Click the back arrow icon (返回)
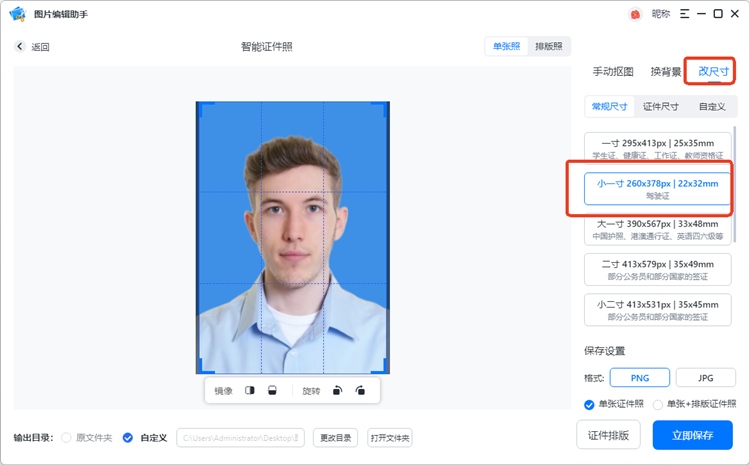750x465 pixels. 20,47
